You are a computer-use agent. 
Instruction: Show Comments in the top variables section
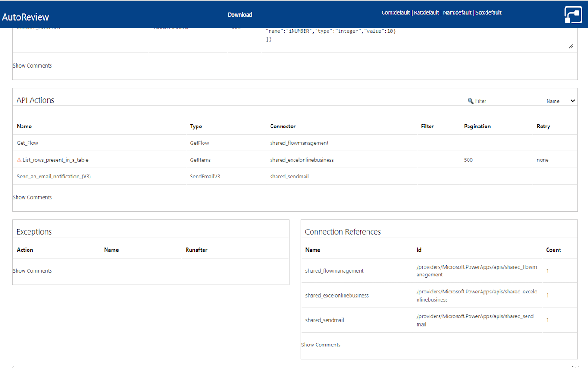tap(32, 65)
